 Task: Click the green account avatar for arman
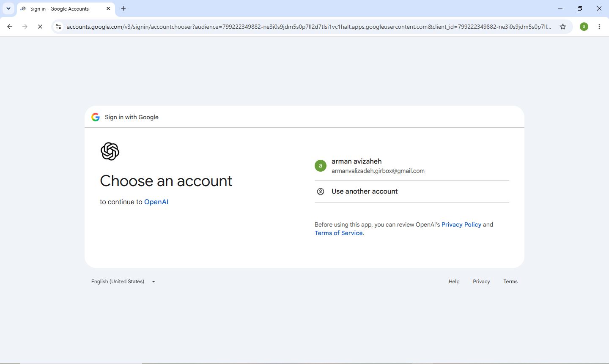click(321, 166)
